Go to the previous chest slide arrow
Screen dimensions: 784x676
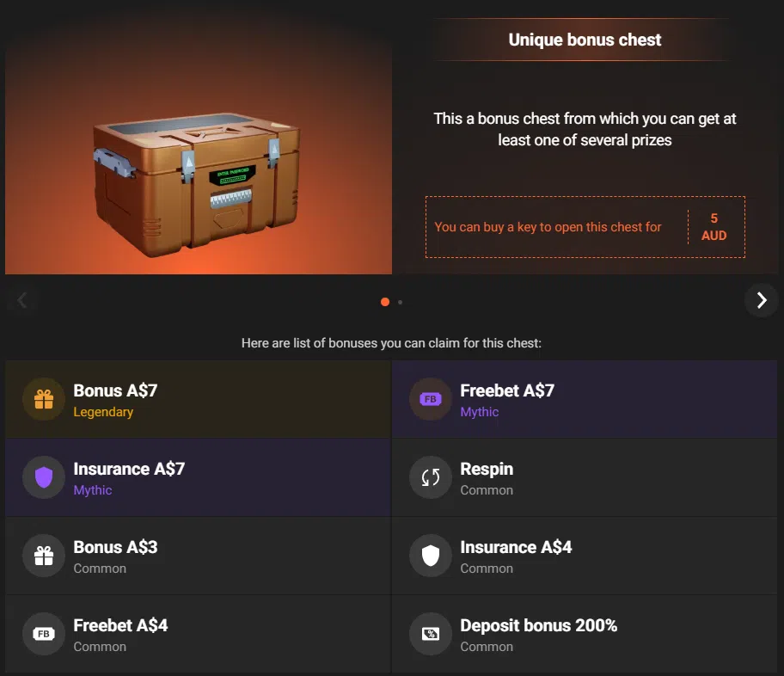coord(22,300)
